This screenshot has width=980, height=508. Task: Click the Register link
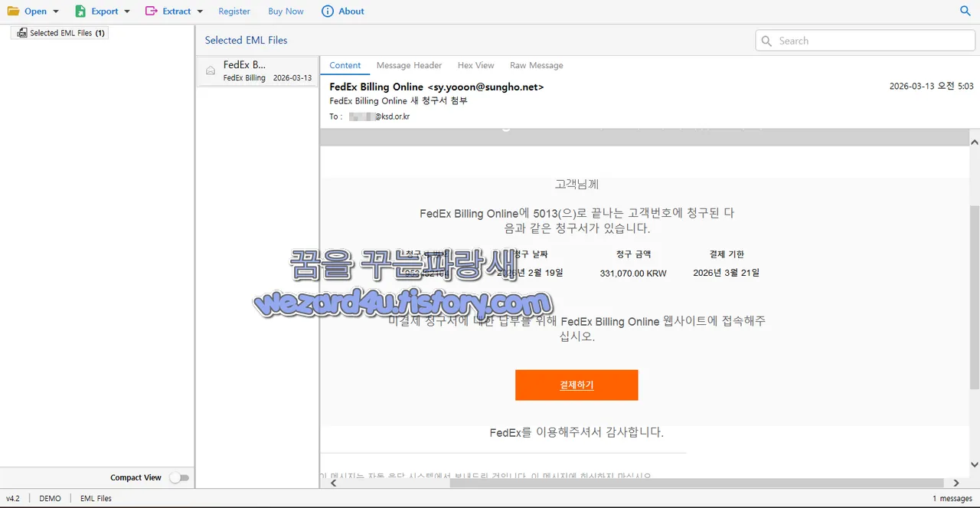pos(234,11)
